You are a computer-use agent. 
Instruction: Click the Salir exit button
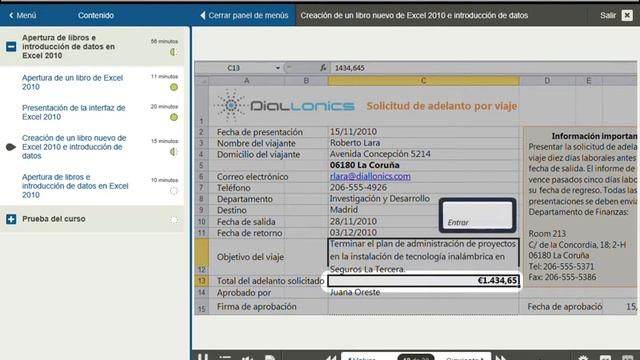click(x=607, y=16)
